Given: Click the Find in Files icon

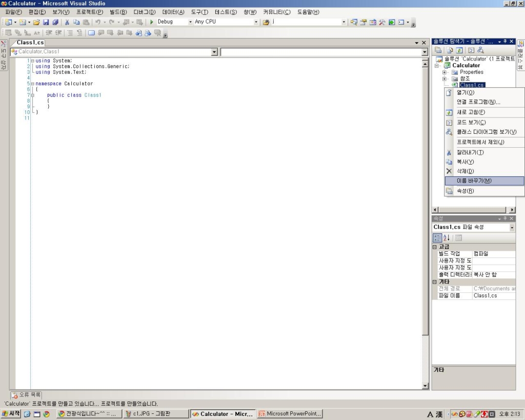Looking at the screenshot, I should [266, 22].
